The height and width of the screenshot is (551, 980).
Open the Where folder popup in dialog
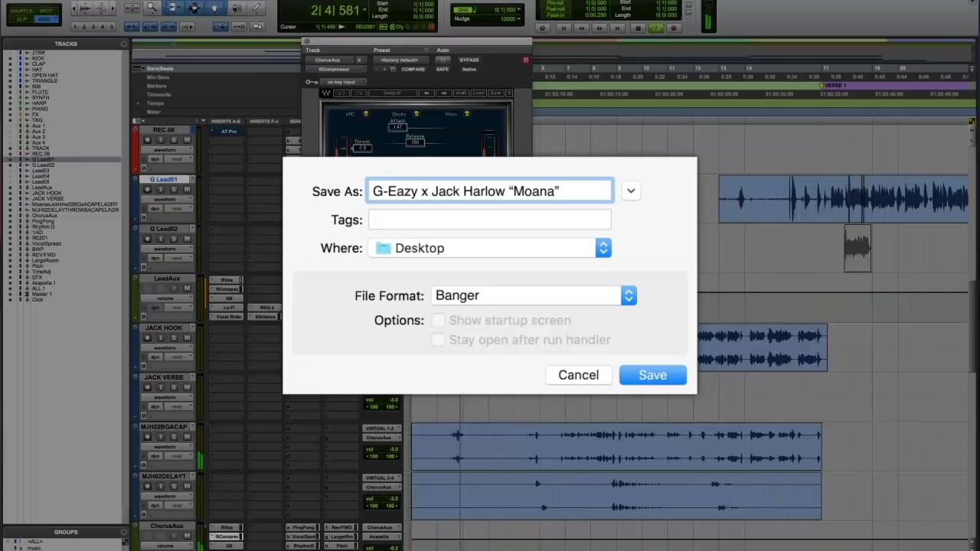point(489,248)
